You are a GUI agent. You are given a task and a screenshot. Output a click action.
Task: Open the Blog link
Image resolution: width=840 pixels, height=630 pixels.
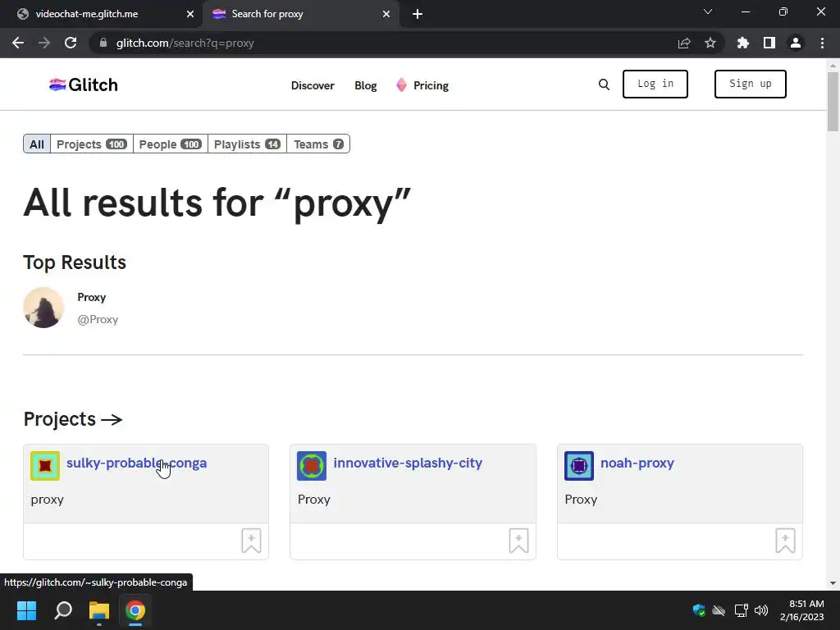point(365,85)
